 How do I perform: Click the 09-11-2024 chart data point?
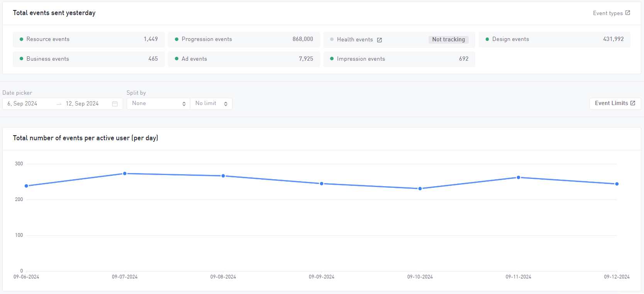pyautogui.click(x=519, y=177)
